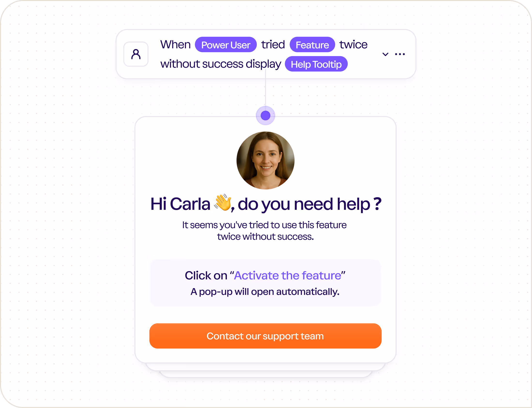
Task: Select the Power User segment tag
Action: click(x=226, y=45)
